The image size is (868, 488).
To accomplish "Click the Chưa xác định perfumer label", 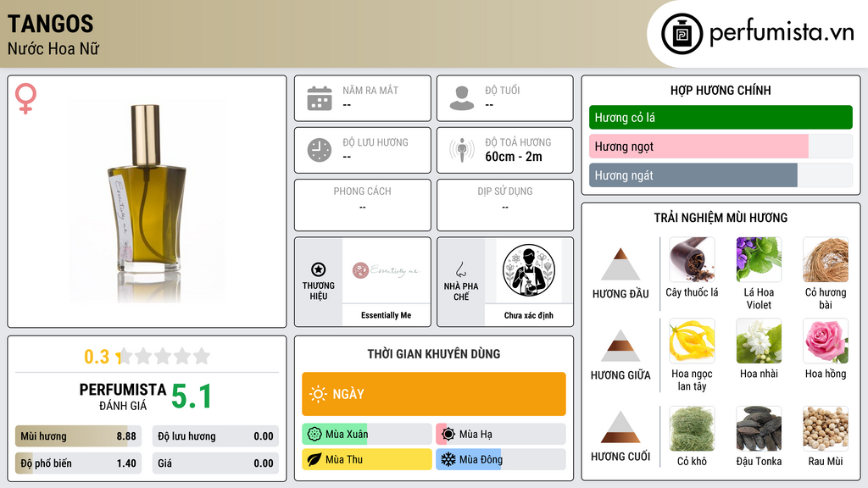I will click(x=529, y=315).
